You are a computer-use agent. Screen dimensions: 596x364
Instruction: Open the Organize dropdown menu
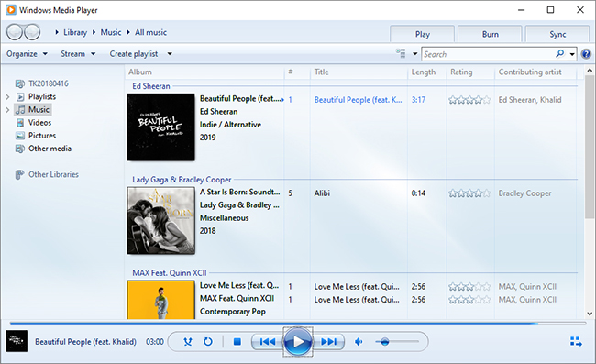tap(27, 53)
